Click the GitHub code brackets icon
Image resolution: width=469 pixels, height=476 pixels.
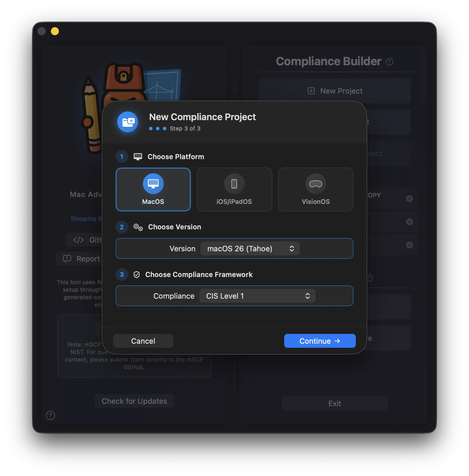[78, 240]
